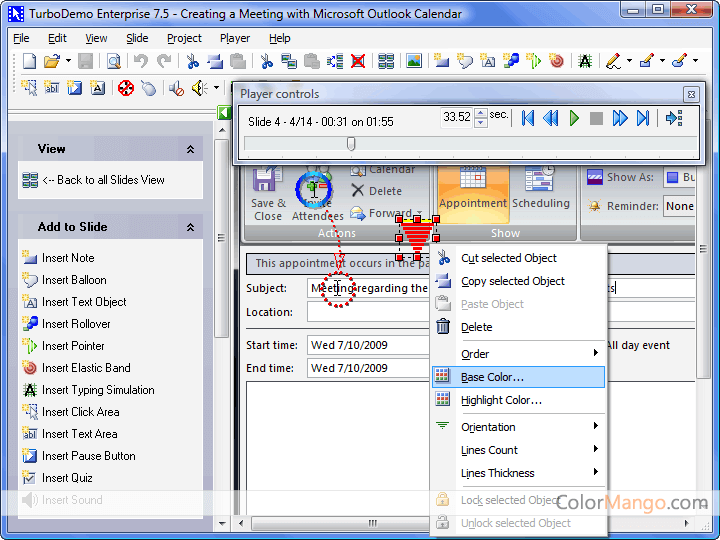Click the Undo arrow icon

coord(141,61)
